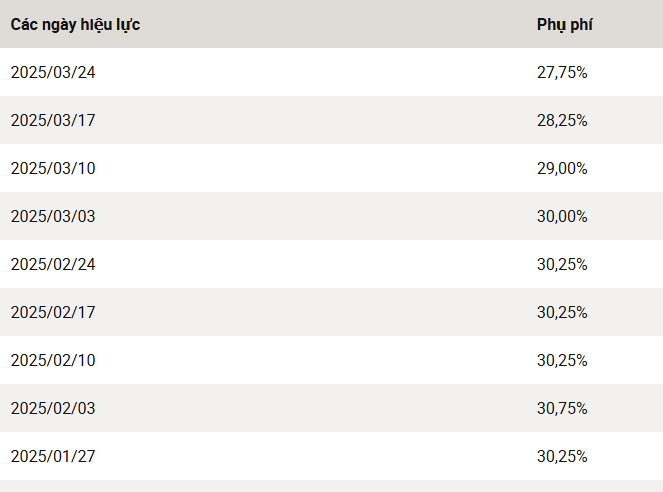Click the date 2025/03/17
663x492 pixels.
click(53, 120)
